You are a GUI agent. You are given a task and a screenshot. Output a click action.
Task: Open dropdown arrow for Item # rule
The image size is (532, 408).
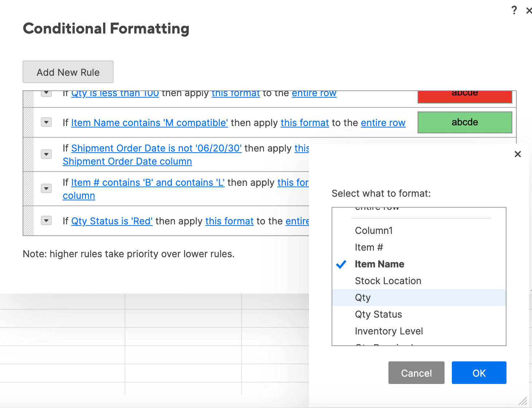[x=46, y=188]
